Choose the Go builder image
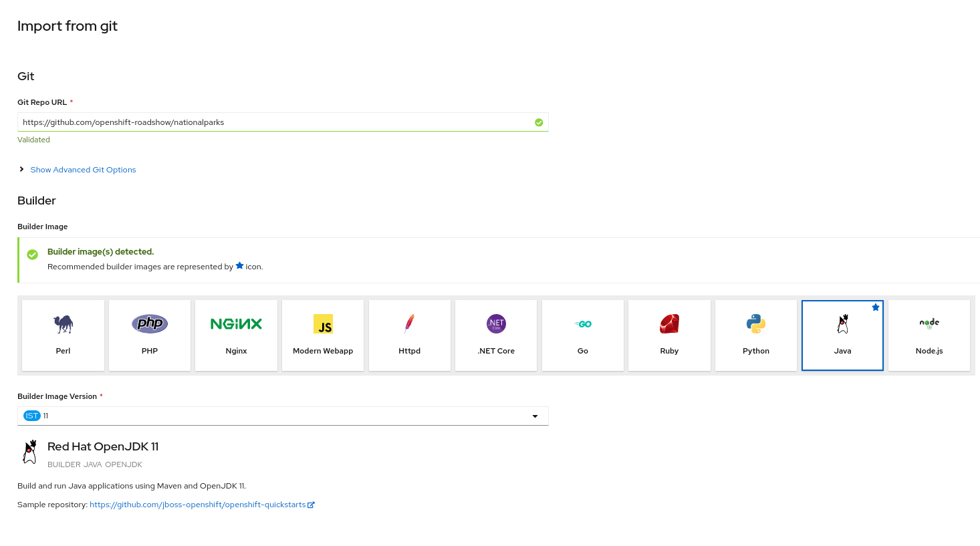The image size is (980, 546). tap(582, 335)
